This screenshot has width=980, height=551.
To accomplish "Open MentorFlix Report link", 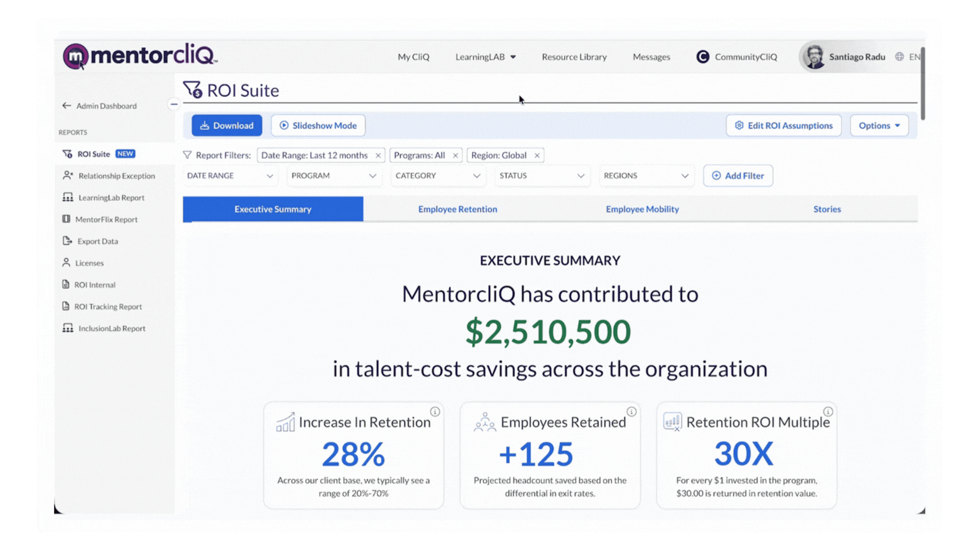I will [x=107, y=219].
